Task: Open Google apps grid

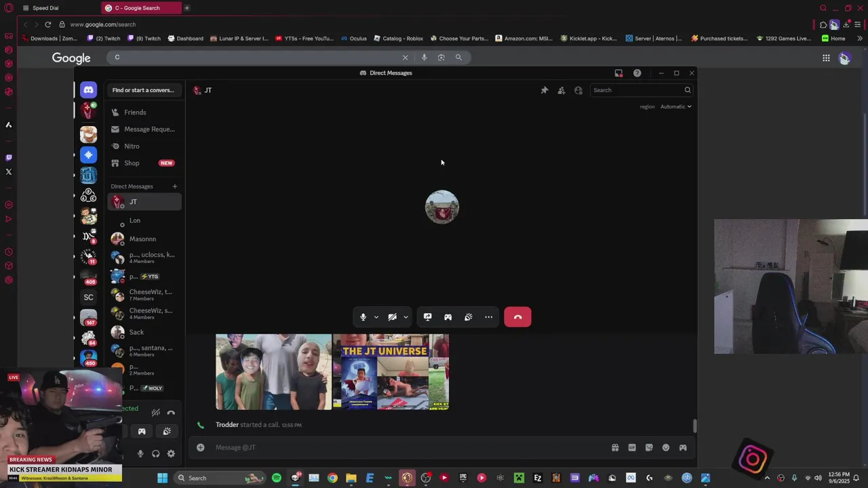Action: coord(826,58)
